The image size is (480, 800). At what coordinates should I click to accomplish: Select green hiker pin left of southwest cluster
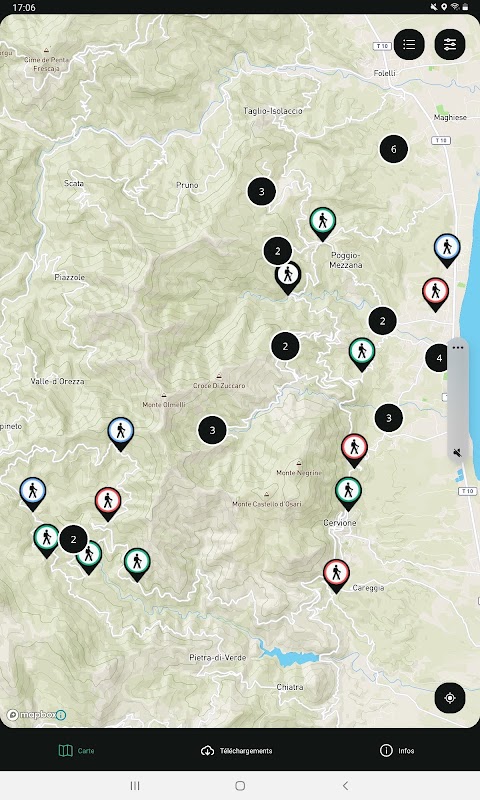pos(46,541)
